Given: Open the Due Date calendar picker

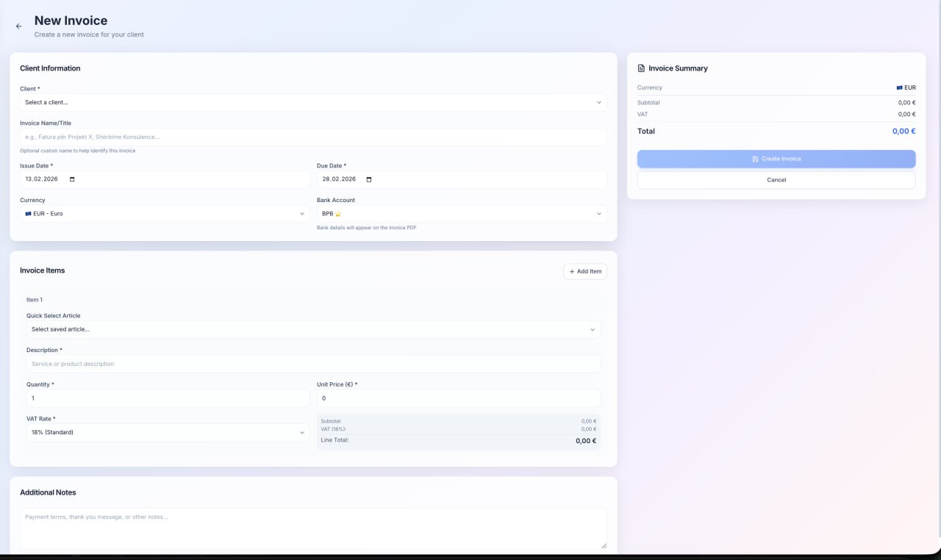Looking at the screenshot, I should click(x=368, y=179).
